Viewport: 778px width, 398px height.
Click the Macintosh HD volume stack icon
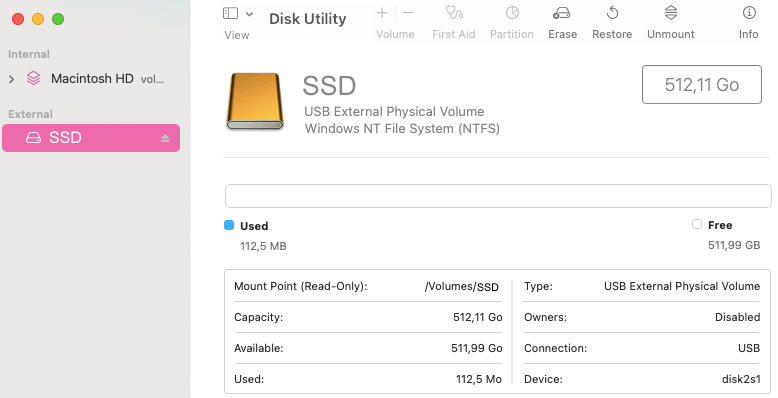[x=33, y=78]
